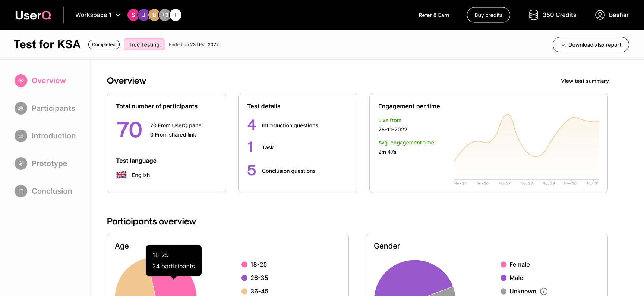
Task: Open the Introduction section
Action: coord(53,136)
